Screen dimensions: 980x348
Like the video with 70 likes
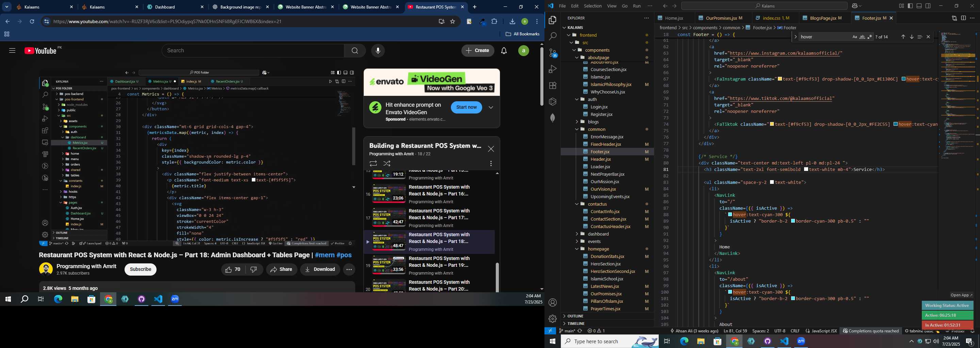233,269
